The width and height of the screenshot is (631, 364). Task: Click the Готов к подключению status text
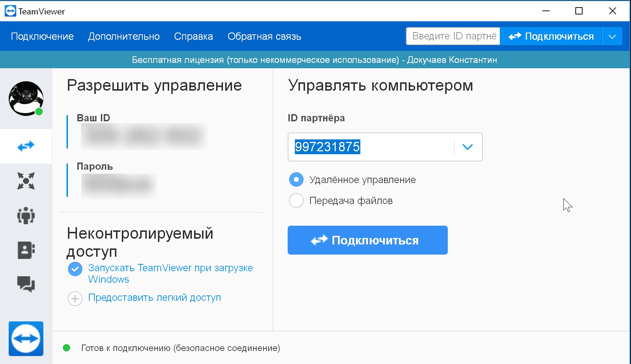181,348
